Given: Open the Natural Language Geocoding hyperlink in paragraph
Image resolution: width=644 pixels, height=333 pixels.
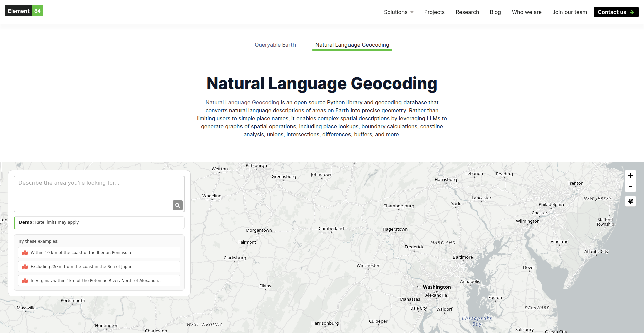Looking at the screenshot, I should coord(242,102).
